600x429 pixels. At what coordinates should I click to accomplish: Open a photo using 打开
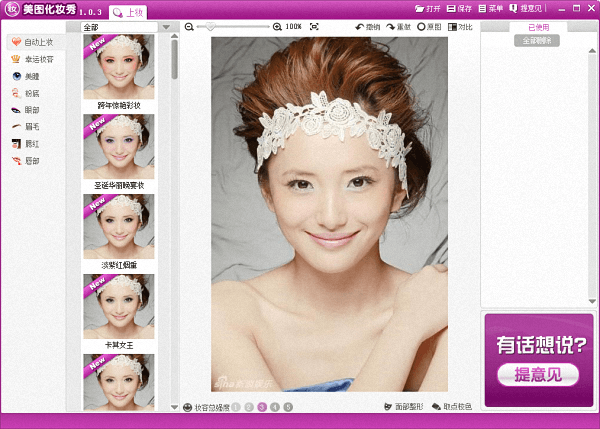coord(427,8)
